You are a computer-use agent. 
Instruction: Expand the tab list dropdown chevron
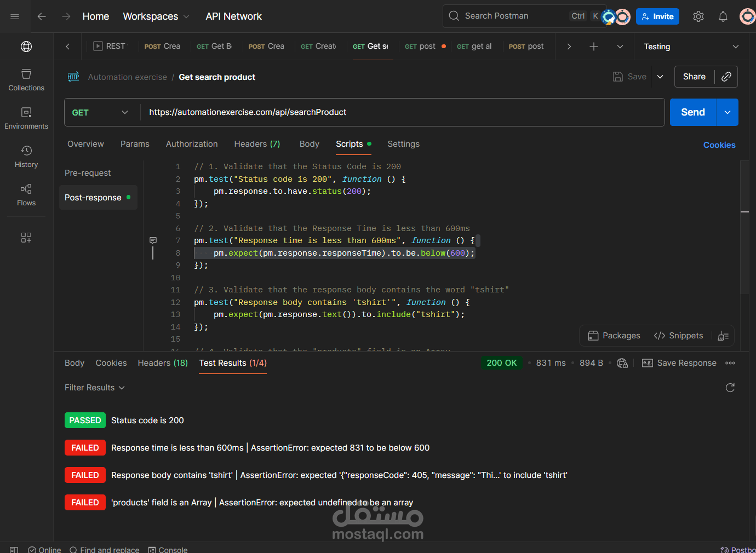click(620, 47)
